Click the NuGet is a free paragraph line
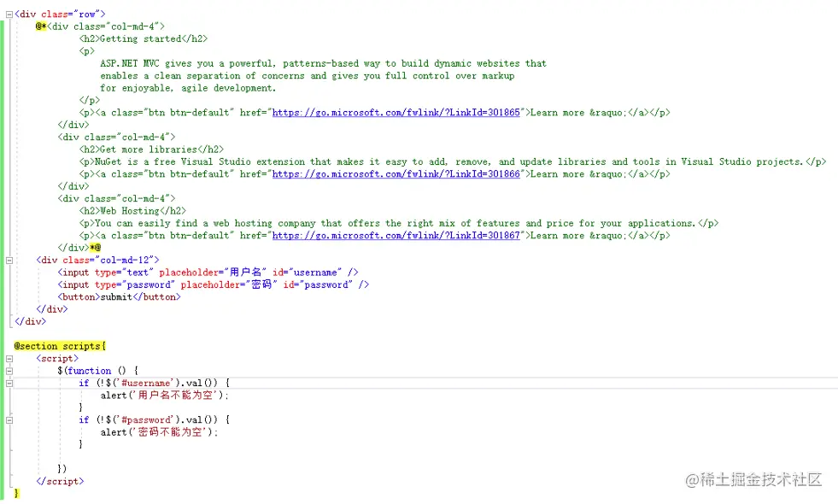Screen dimensions: 838x504 pyautogui.click(x=453, y=162)
